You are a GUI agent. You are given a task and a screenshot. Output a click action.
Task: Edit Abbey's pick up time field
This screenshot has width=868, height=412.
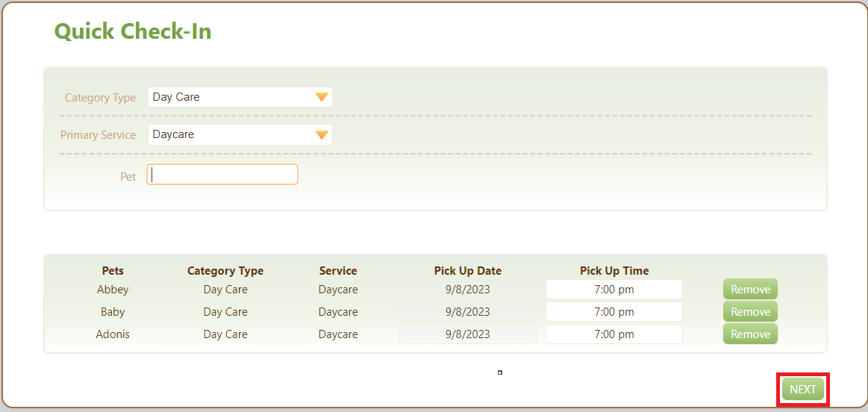614,290
